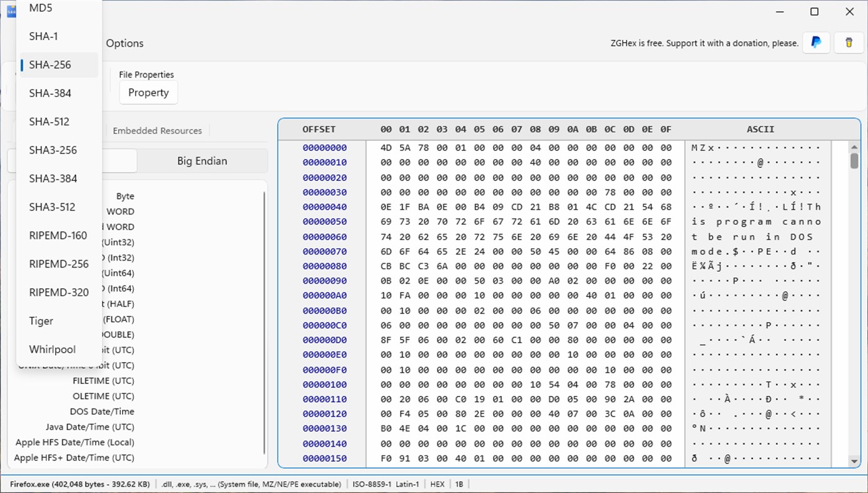Select RIPEMD-160 hash option
Viewport: 868px width, 493px height.
59,236
